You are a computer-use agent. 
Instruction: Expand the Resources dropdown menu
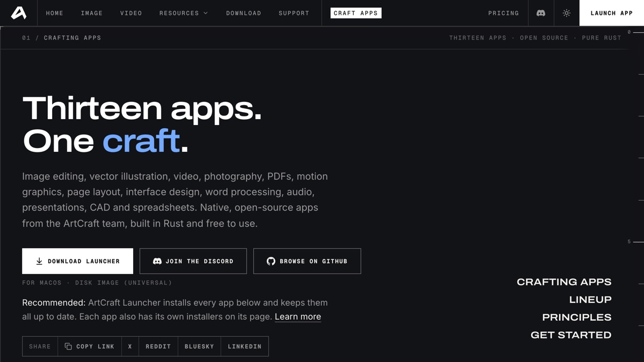[x=184, y=13]
